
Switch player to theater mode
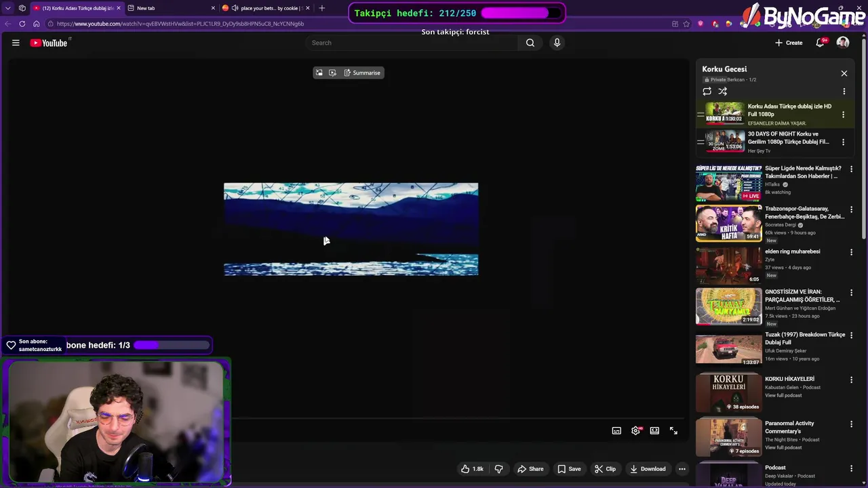(654, 430)
